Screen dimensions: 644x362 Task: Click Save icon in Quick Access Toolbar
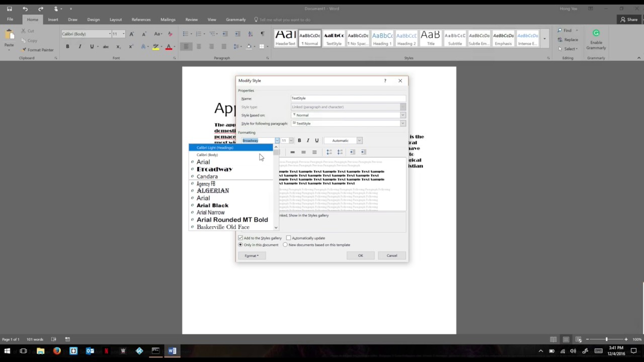coord(9,9)
